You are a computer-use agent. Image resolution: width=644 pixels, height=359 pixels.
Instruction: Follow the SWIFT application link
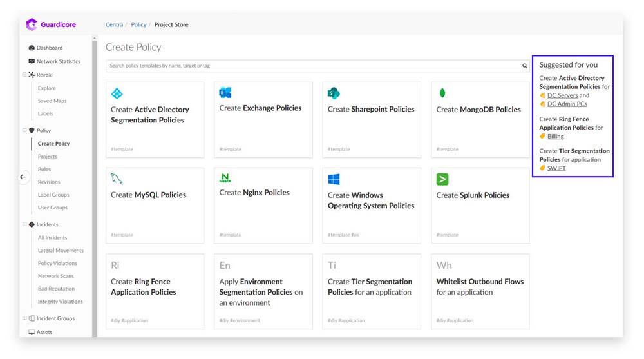556,168
